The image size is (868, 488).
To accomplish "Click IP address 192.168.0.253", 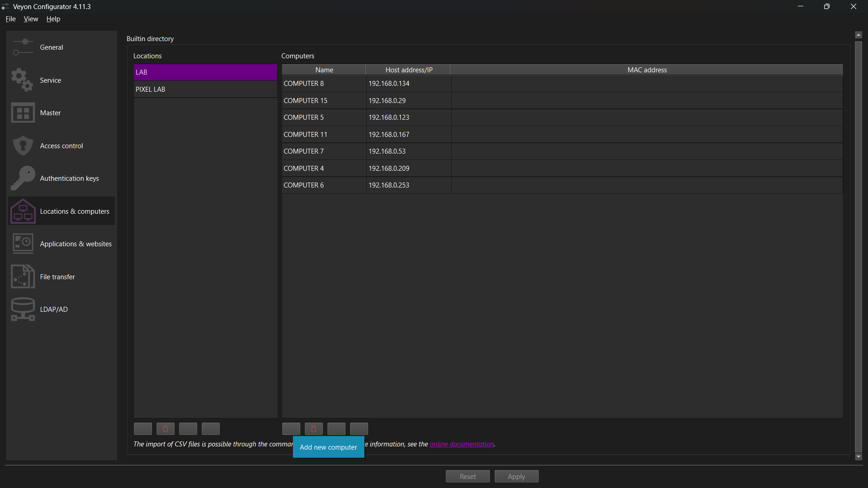I will [x=409, y=185].
